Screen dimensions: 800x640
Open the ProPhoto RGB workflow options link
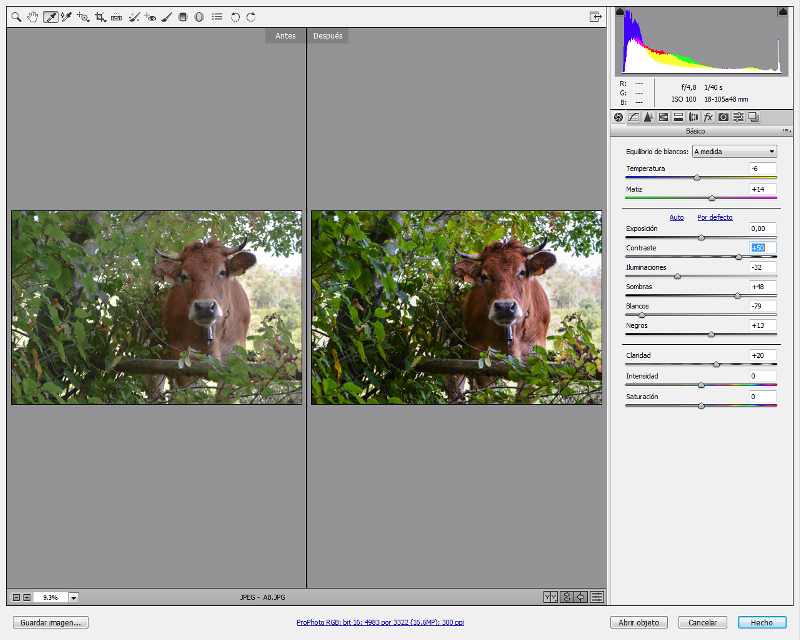pyautogui.click(x=380, y=623)
